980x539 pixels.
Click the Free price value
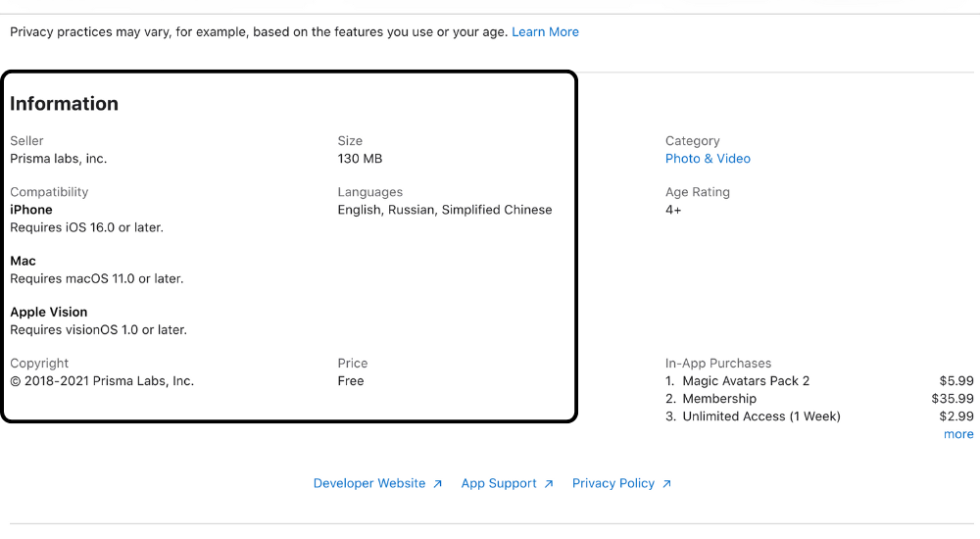click(351, 381)
